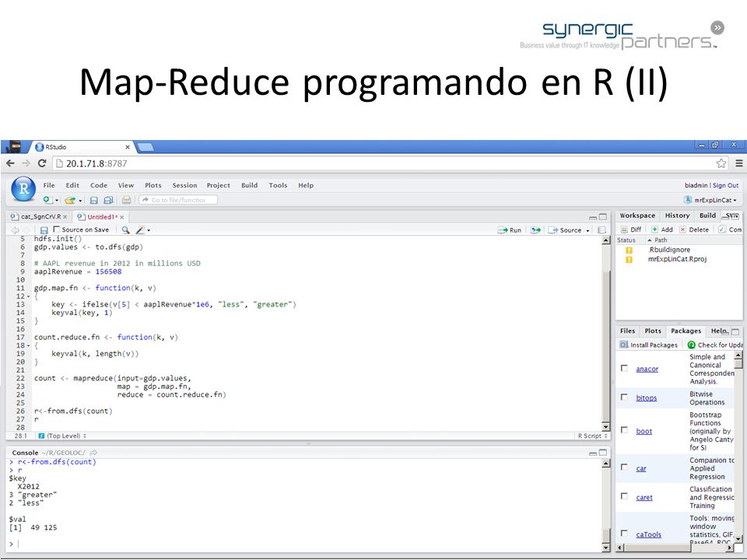Click the Delete button in SVN pane
Screen dimensions: 747x560
coord(694,229)
